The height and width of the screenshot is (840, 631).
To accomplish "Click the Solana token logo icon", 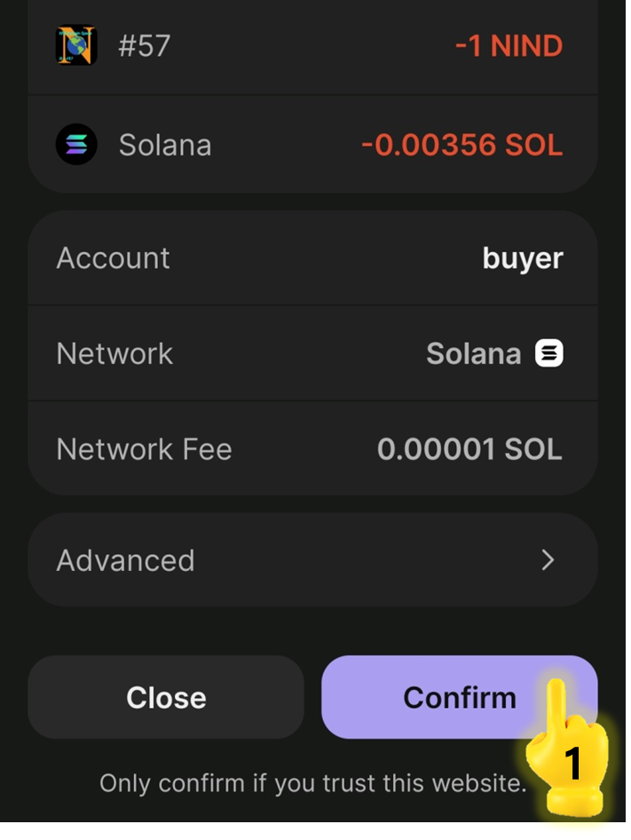I will [76, 145].
